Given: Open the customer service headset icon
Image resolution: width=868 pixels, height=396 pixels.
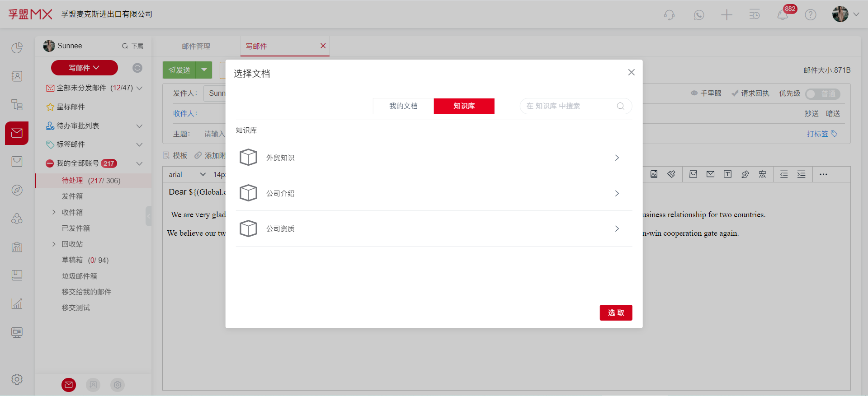Looking at the screenshot, I should [x=669, y=15].
